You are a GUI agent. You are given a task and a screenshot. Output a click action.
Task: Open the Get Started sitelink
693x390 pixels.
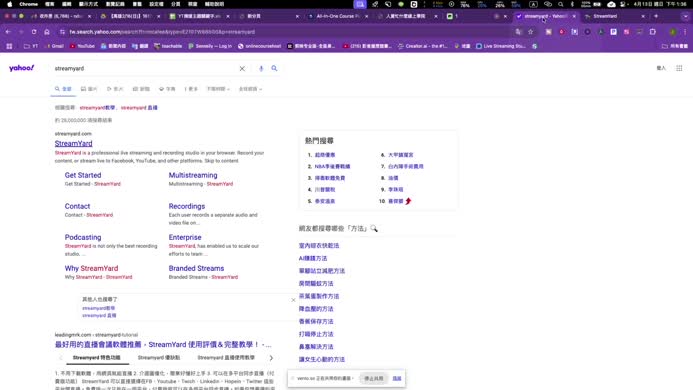[x=83, y=175]
